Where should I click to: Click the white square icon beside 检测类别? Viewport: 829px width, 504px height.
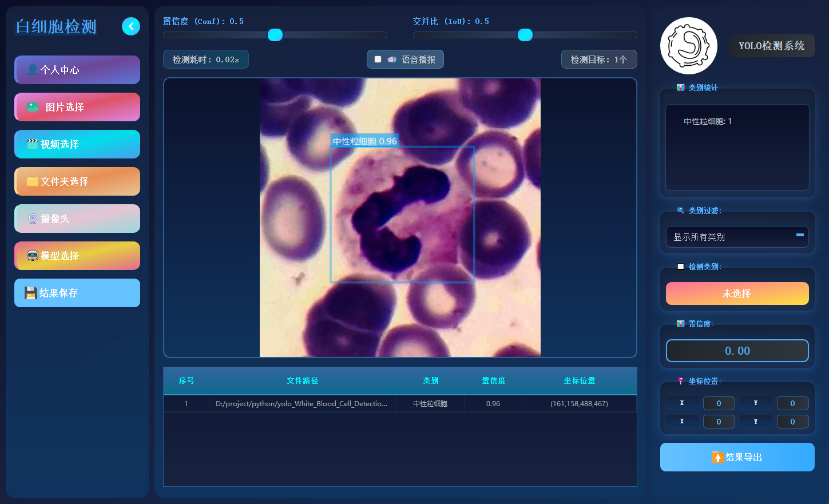[x=680, y=267]
